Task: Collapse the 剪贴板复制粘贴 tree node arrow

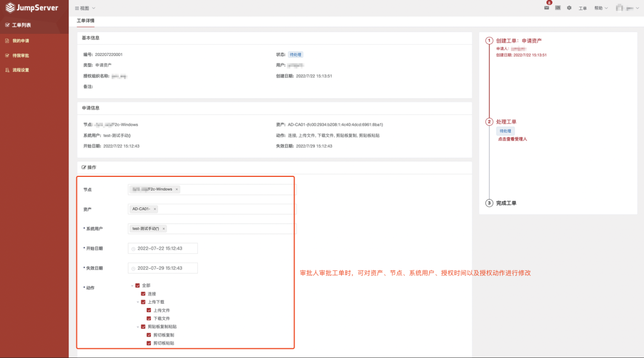Action: point(138,327)
